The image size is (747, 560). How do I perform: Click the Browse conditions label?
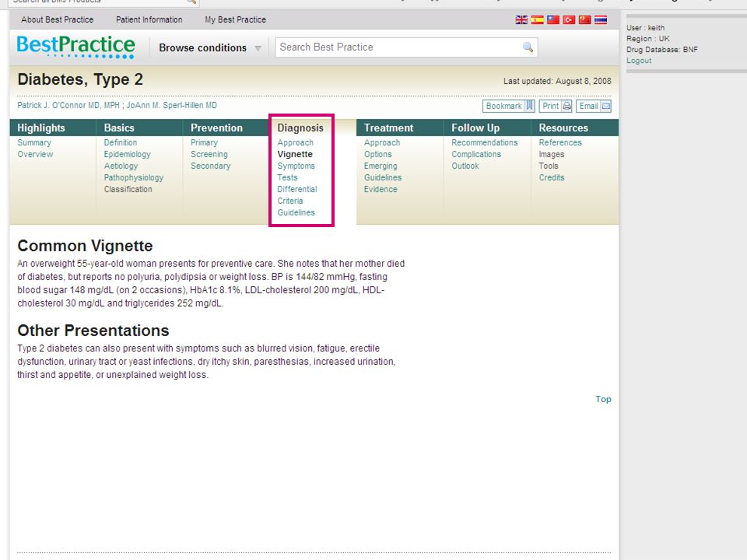[x=203, y=47]
